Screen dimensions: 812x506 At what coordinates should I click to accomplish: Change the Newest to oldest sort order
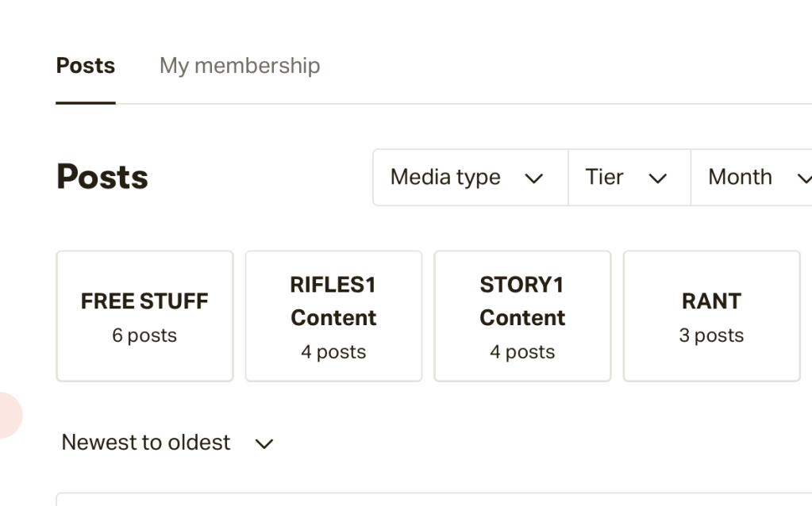pos(146,443)
